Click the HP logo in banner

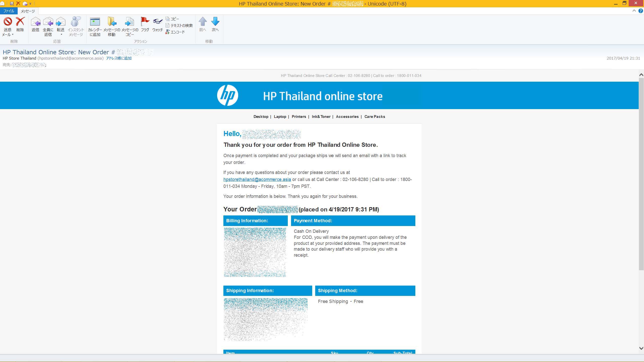(227, 95)
